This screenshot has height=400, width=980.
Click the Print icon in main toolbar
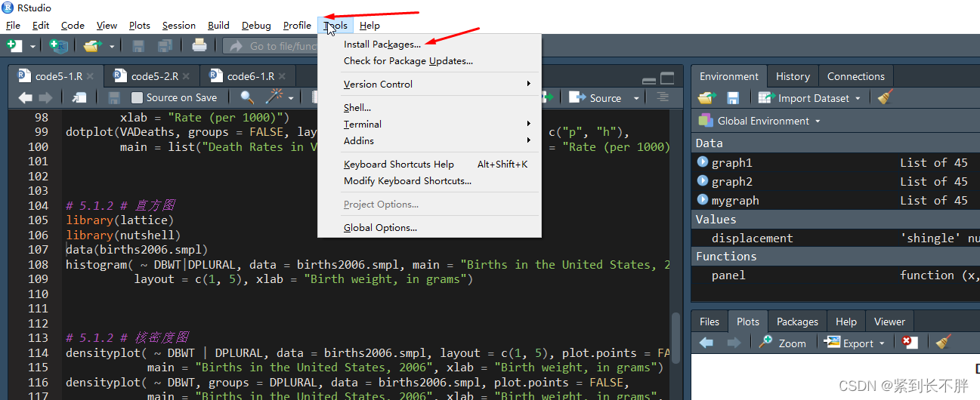[x=199, y=46]
